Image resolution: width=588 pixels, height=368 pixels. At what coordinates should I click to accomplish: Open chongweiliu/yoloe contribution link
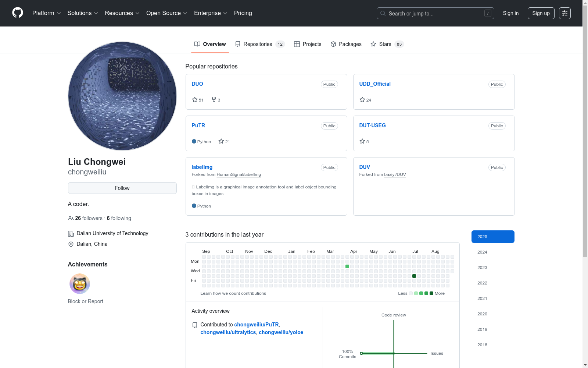281,332
